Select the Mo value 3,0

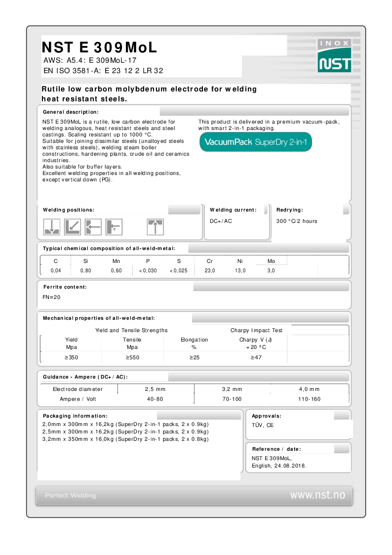pos(271,270)
